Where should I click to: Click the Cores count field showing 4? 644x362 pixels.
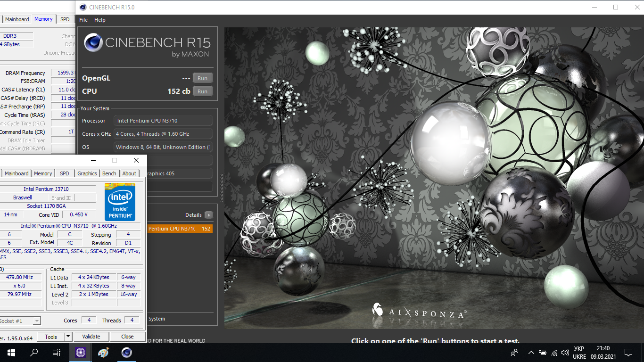[x=89, y=320]
